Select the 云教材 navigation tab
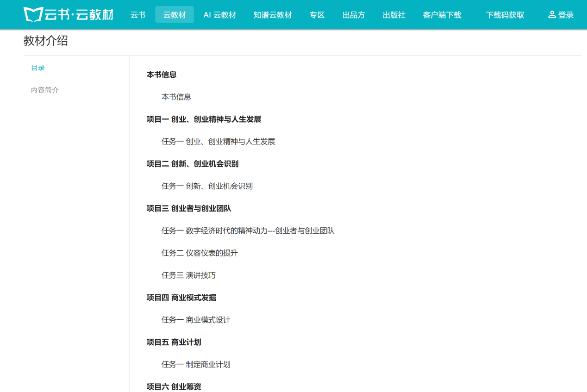Image resolution: width=587 pixels, height=392 pixels. (175, 15)
